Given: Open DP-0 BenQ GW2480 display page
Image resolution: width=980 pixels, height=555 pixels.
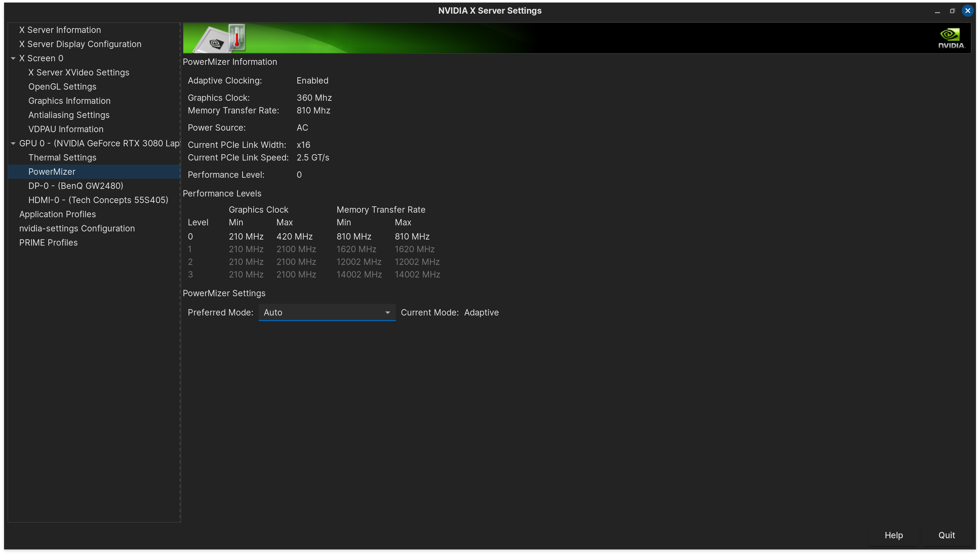Looking at the screenshot, I should 76,186.
